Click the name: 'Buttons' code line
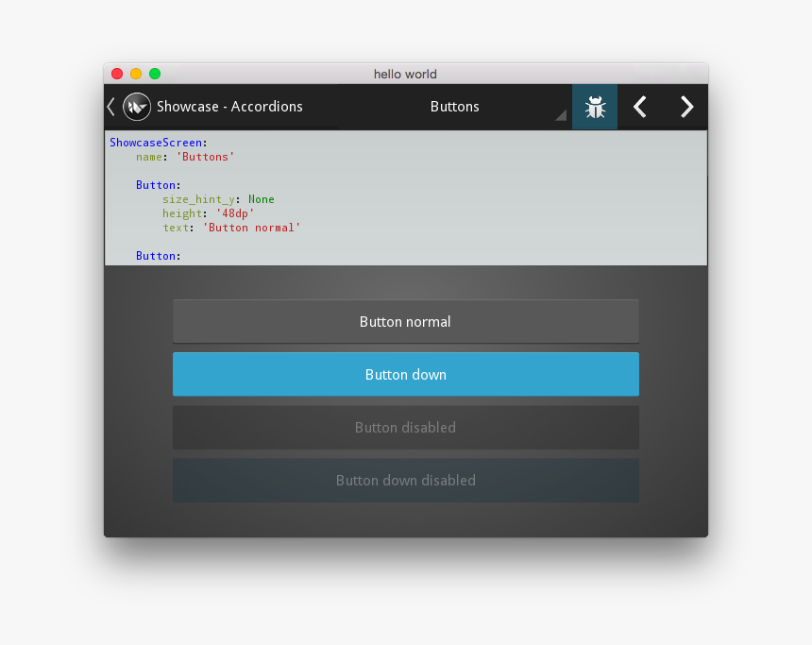812x645 pixels. [x=185, y=157]
